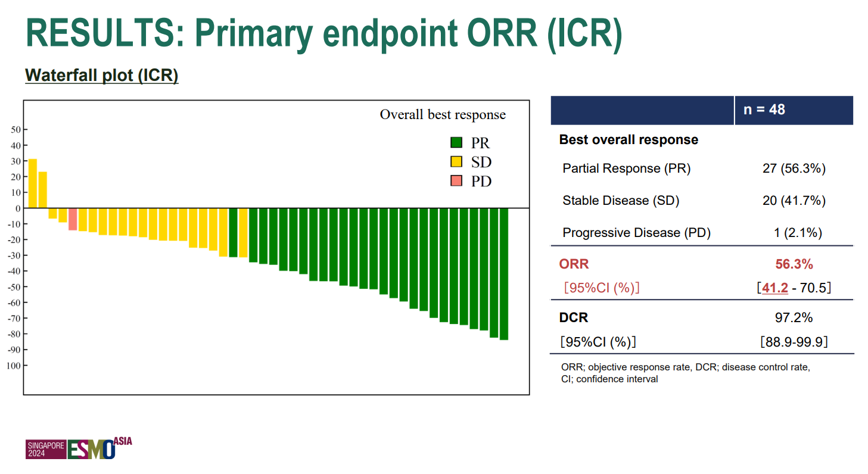
Task: Click the '0' y-axis tick label
Action: click(x=18, y=208)
